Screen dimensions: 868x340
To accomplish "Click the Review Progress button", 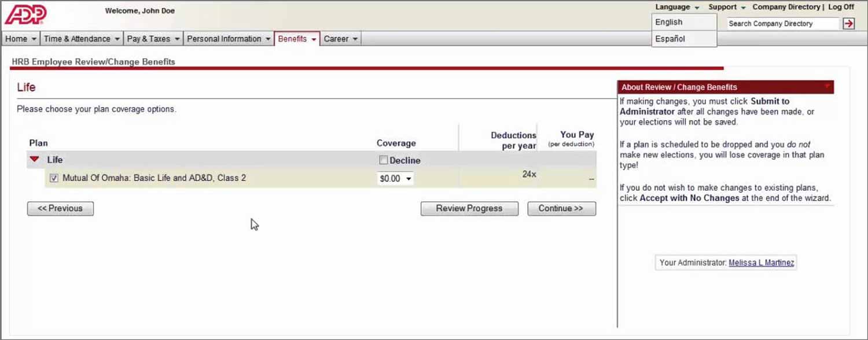I will (469, 209).
